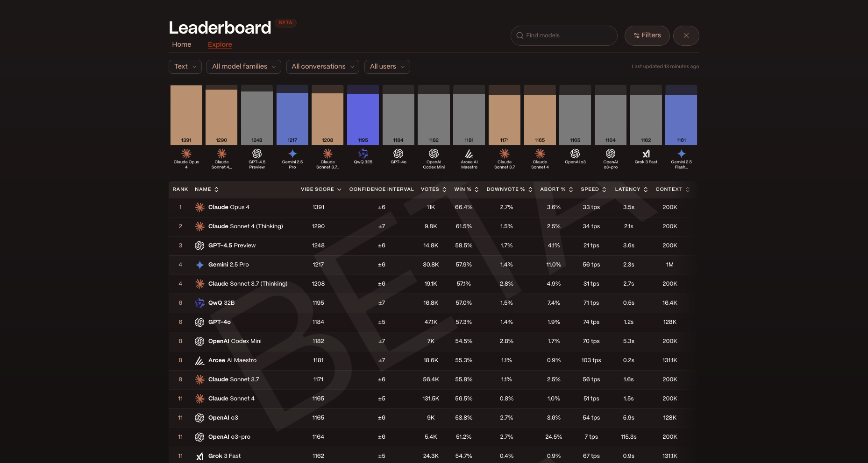Click the GPT-4.5 Preview row icon
The height and width of the screenshot is (463, 868).
199,246
